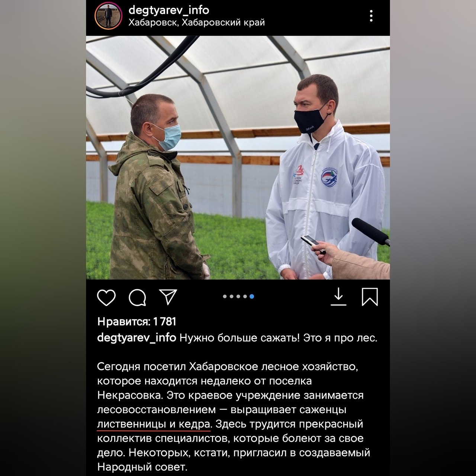Save post with the bookmark icon
The height and width of the screenshot is (476, 476).
(x=370, y=297)
